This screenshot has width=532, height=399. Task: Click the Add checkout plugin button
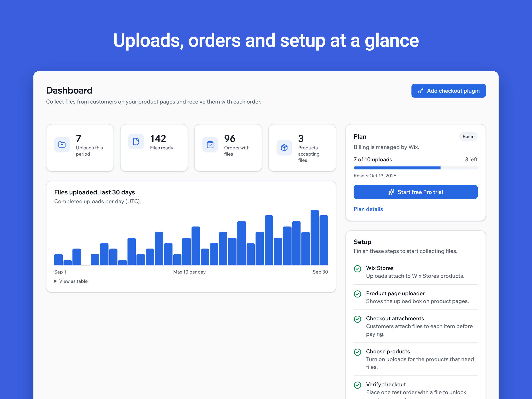448,91
